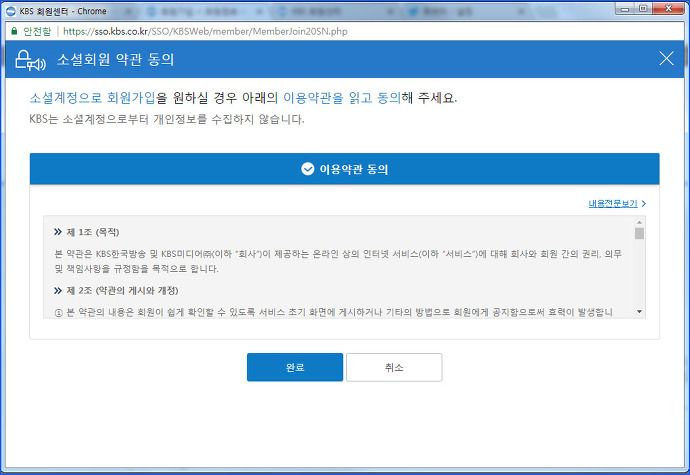Click the terms scrollbar up arrow
This screenshot has height=475, width=690.
click(639, 221)
